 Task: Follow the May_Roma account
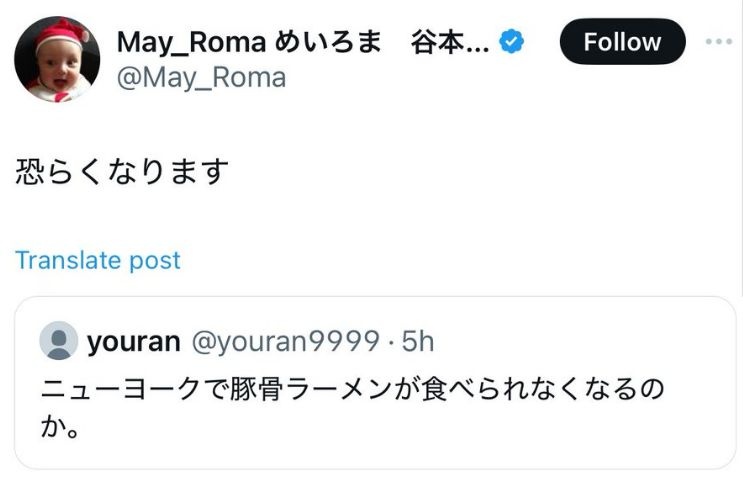tap(621, 42)
